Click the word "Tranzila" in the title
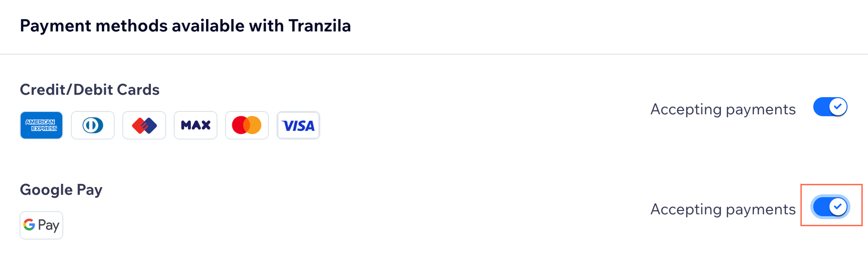 coord(319,26)
